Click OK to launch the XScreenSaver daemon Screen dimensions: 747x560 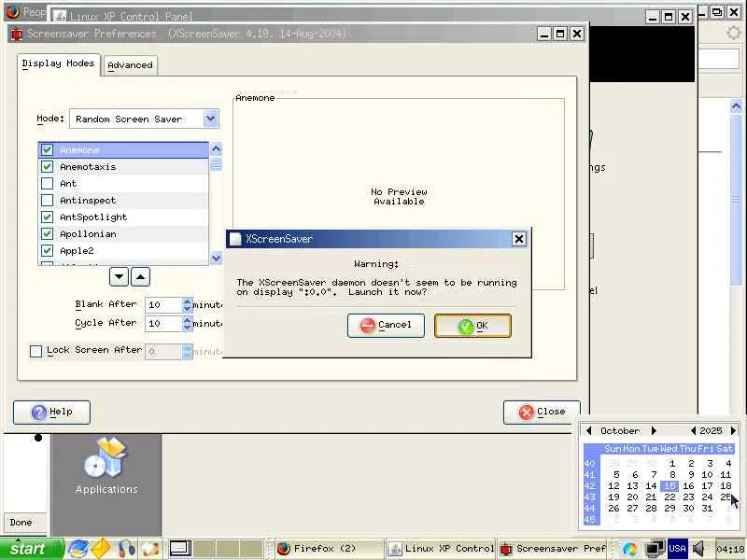472,326
